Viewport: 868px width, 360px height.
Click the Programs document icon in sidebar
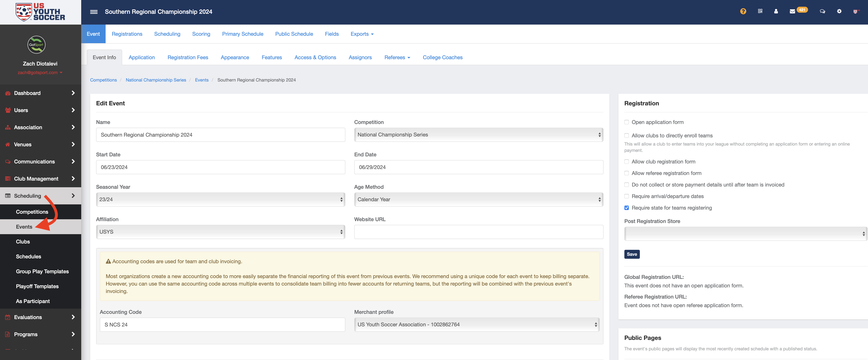pyautogui.click(x=8, y=334)
